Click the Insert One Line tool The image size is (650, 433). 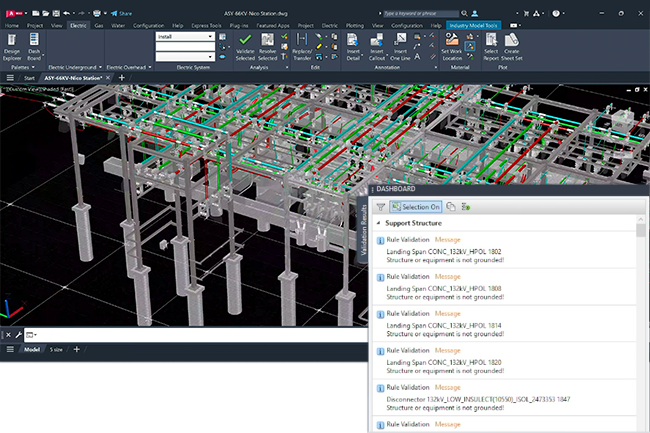coord(400,43)
